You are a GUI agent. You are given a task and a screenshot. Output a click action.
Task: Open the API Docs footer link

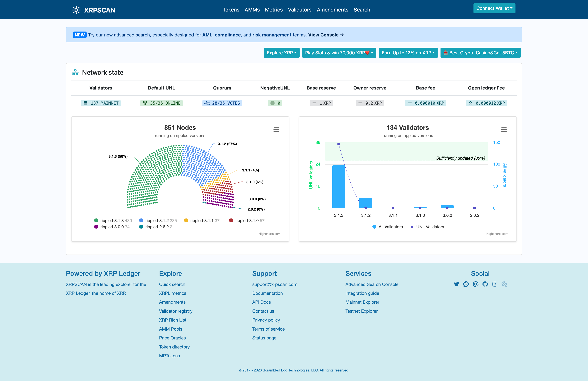pos(261,302)
